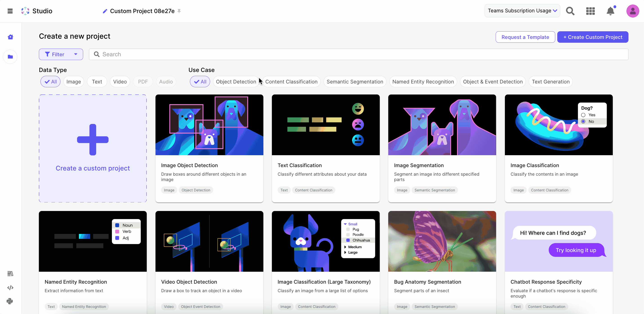Select the Image data type chip
This screenshot has width=644, height=314.
coord(73,82)
